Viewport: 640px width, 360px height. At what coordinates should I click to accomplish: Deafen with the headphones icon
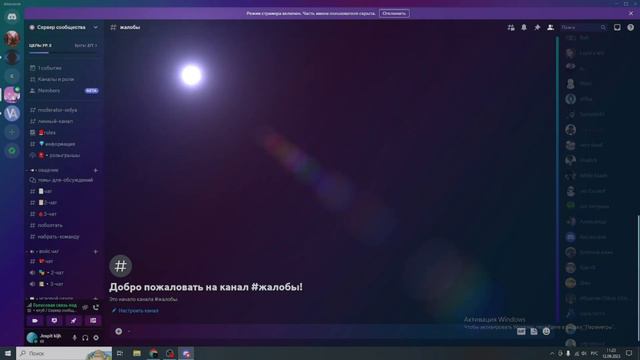tap(85, 338)
